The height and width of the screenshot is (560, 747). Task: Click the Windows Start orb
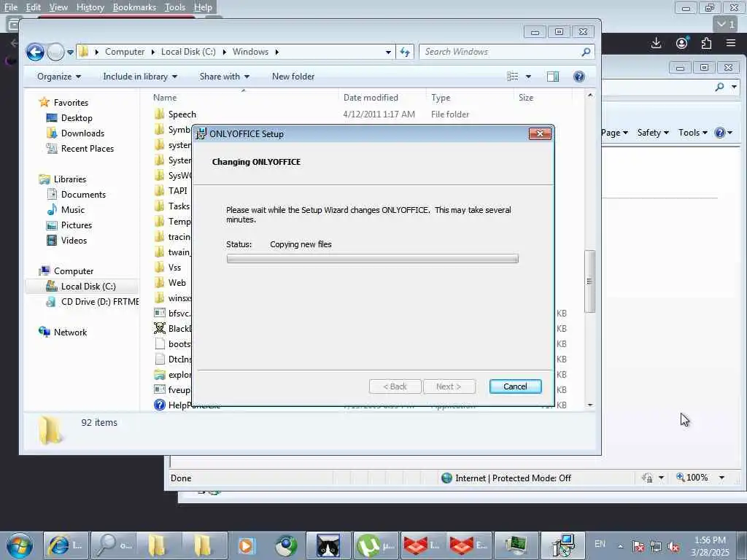tap(20, 545)
